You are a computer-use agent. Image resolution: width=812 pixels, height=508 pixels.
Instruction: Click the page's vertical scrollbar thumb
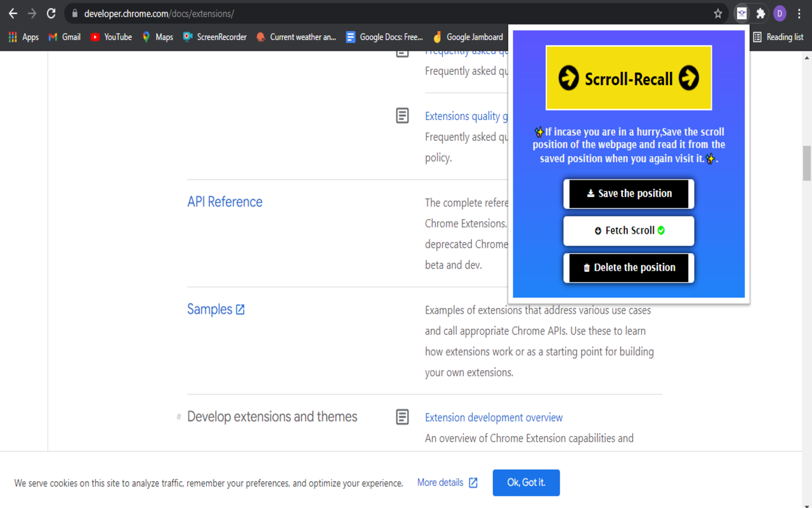[x=807, y=163]
